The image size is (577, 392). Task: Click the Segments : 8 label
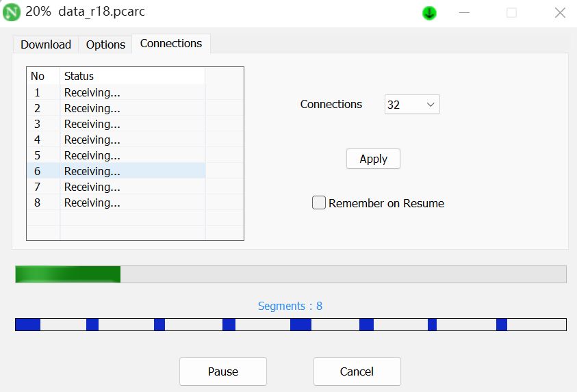(290, 306)
